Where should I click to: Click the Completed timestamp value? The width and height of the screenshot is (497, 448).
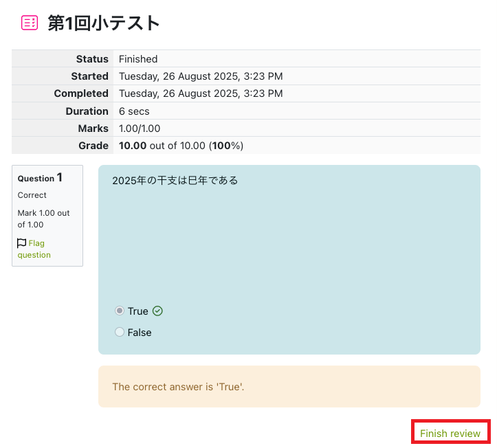pos(201,93)
